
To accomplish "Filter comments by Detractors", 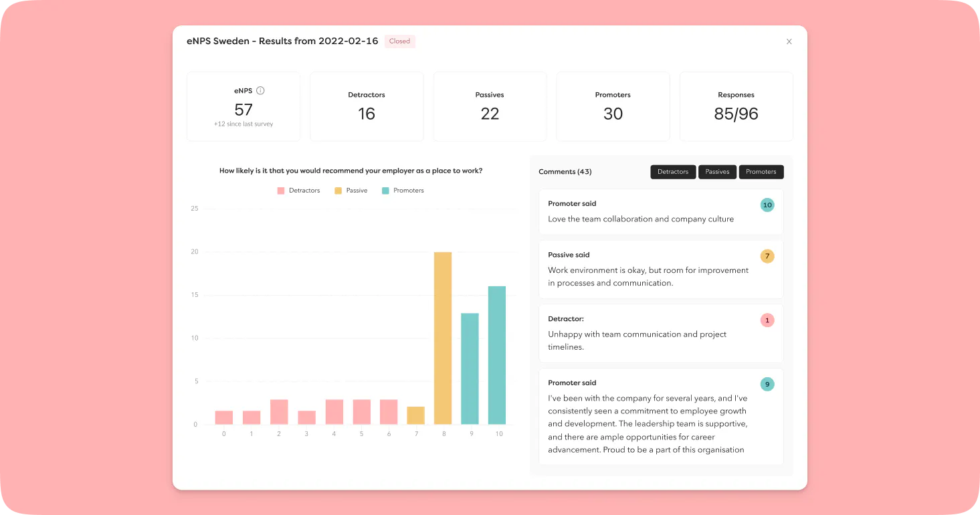I will click(673, 172).
